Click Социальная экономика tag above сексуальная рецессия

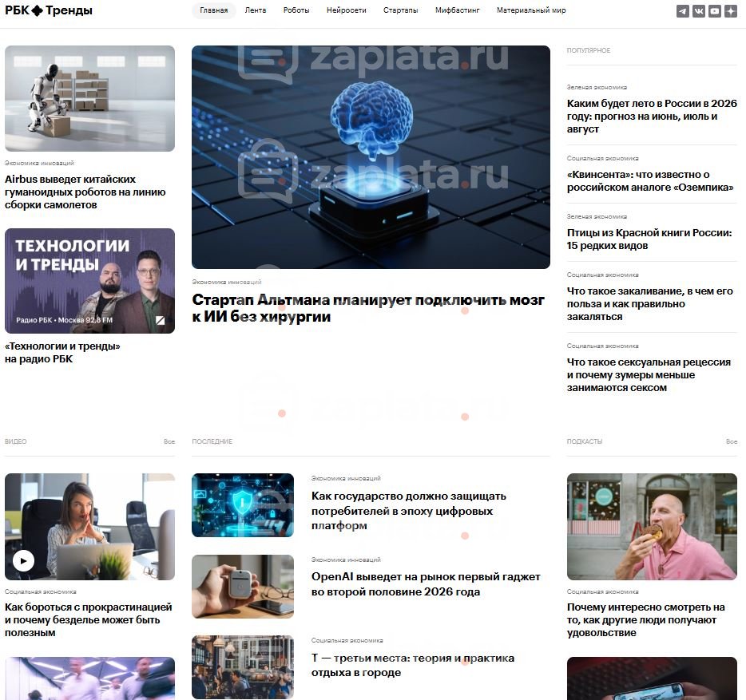click(x=602, y=346)
